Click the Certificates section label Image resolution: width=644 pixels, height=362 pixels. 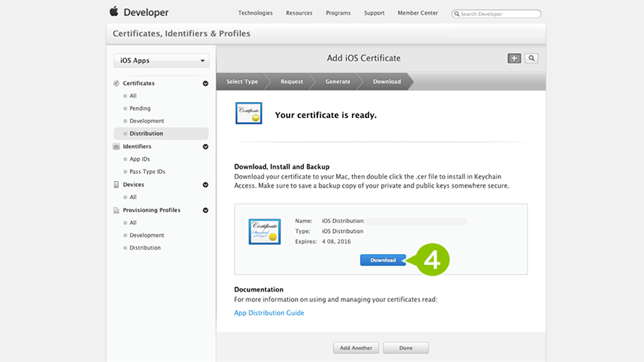(x=138, y=83)
